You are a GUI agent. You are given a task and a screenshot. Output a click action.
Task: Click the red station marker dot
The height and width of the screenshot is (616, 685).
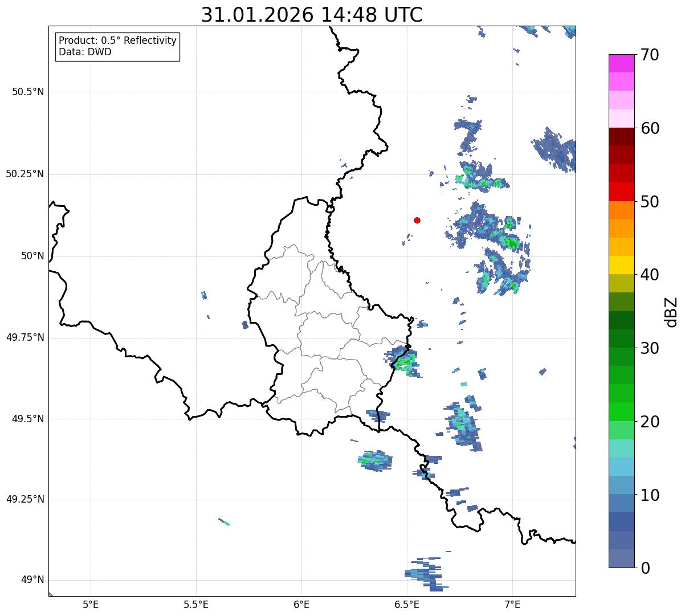[417, 220]
